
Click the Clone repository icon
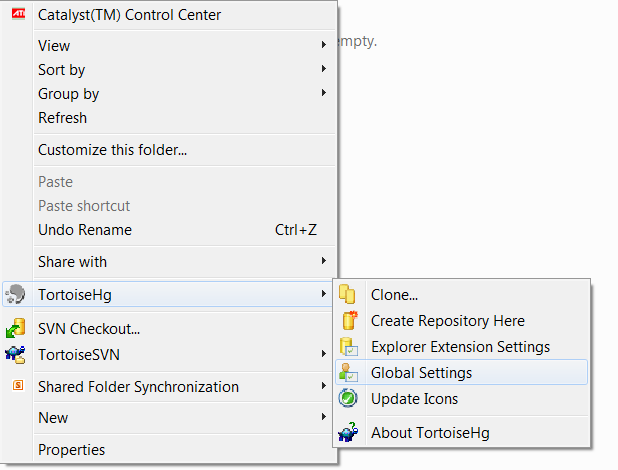(347, 294)
